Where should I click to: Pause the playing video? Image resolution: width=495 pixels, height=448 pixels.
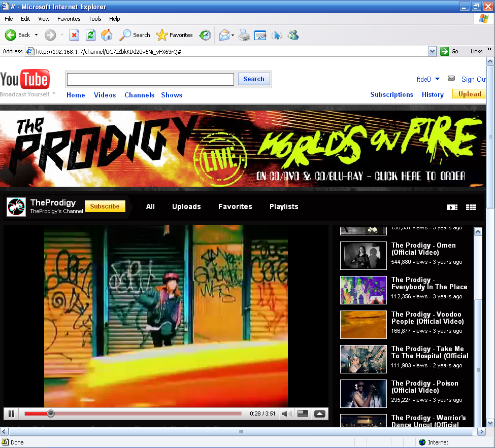coord(11,413)
